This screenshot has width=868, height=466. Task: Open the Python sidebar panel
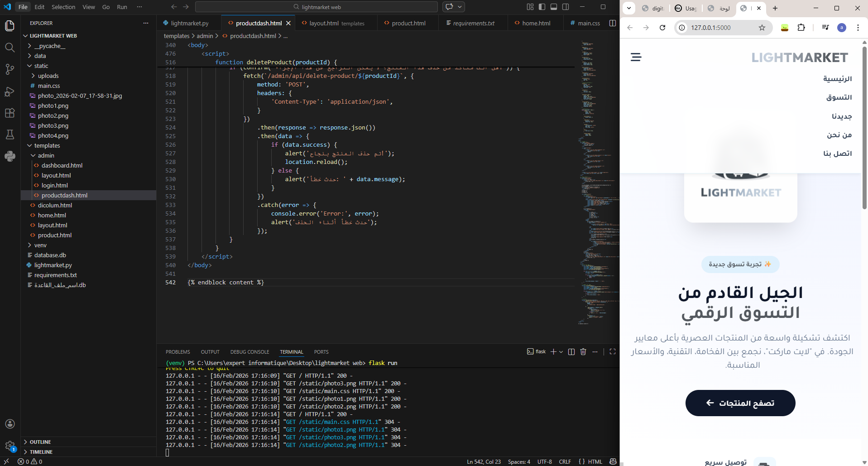point(10,157)
